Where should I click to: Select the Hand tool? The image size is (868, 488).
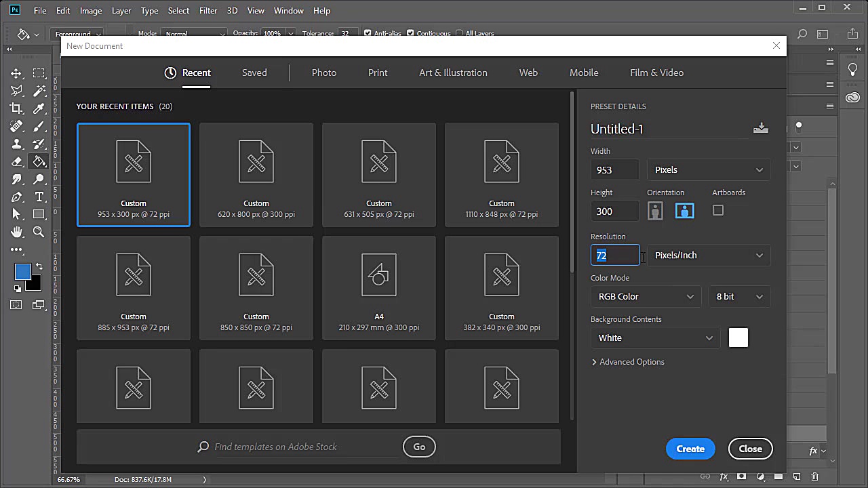tap(17, 232)
